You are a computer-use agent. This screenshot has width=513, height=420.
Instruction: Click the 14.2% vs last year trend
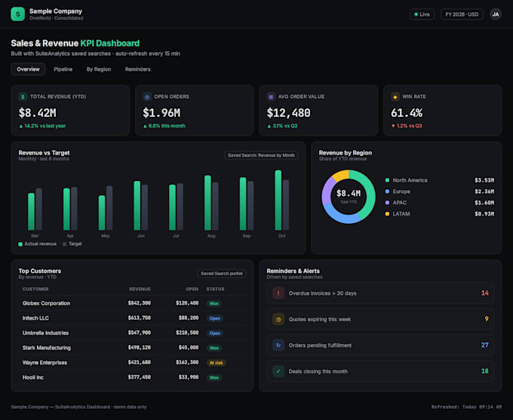(42, 126)
